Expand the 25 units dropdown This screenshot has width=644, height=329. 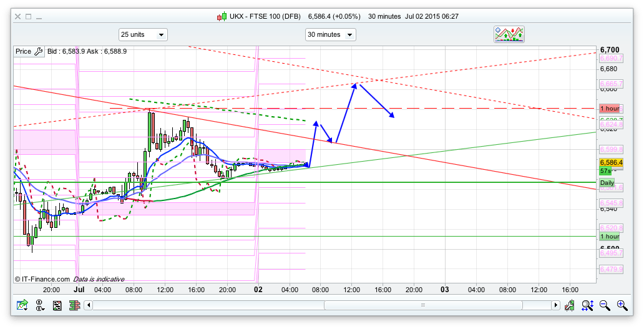pos(143,35)
